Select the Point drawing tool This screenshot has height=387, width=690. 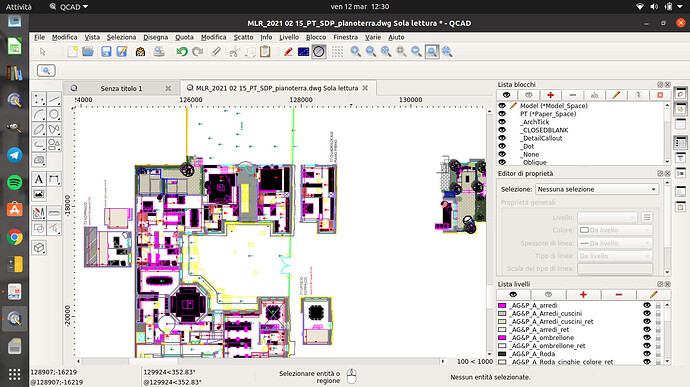[39, 100]
